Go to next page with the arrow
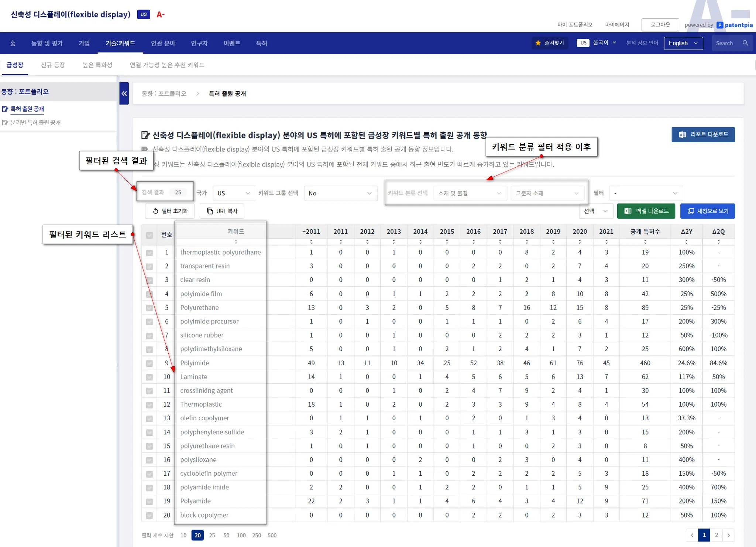Image resolution: width=756 pixels, height=547 pixels. 728,535
